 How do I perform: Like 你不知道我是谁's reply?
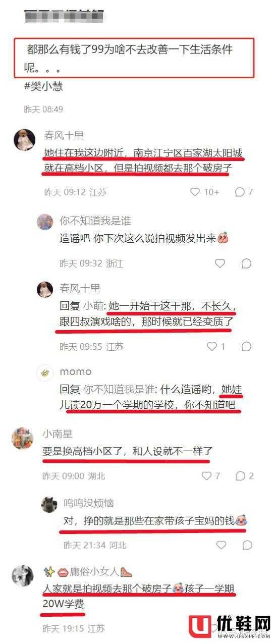pos(220,263)
